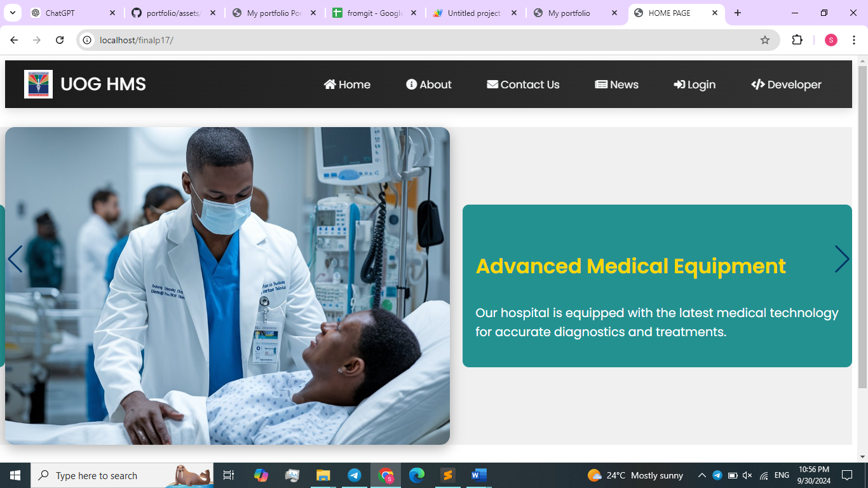Open the browser Extensions puzzle icon
The height and width of the screenshot is (488, 868).
[797, 40]
